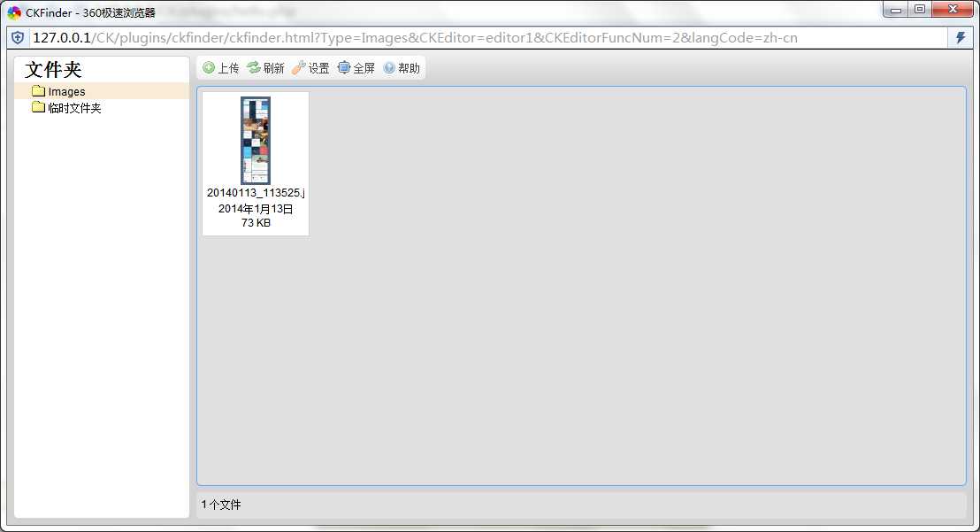Click the 上传 upload text label

pyautogui.click(x=228, y=68)
